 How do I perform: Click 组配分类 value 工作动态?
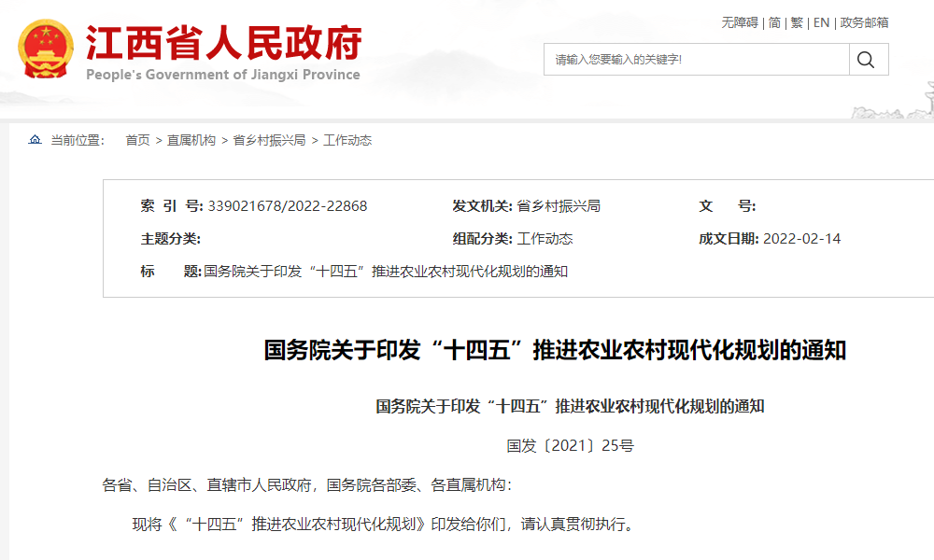545,239
